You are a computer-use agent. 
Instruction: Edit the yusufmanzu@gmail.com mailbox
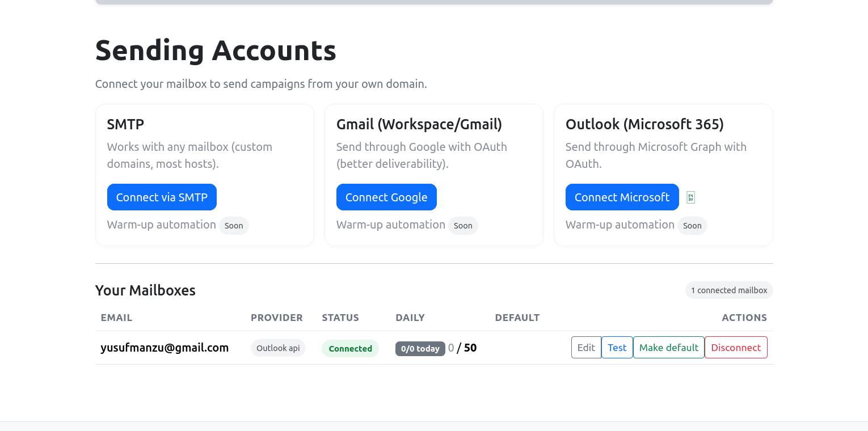[586, 348]
